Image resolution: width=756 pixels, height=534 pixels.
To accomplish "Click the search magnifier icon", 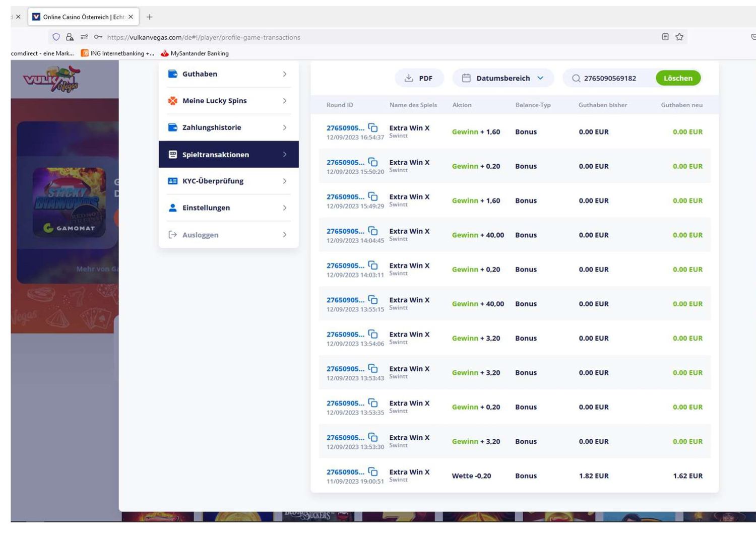I will click(576, 78).
